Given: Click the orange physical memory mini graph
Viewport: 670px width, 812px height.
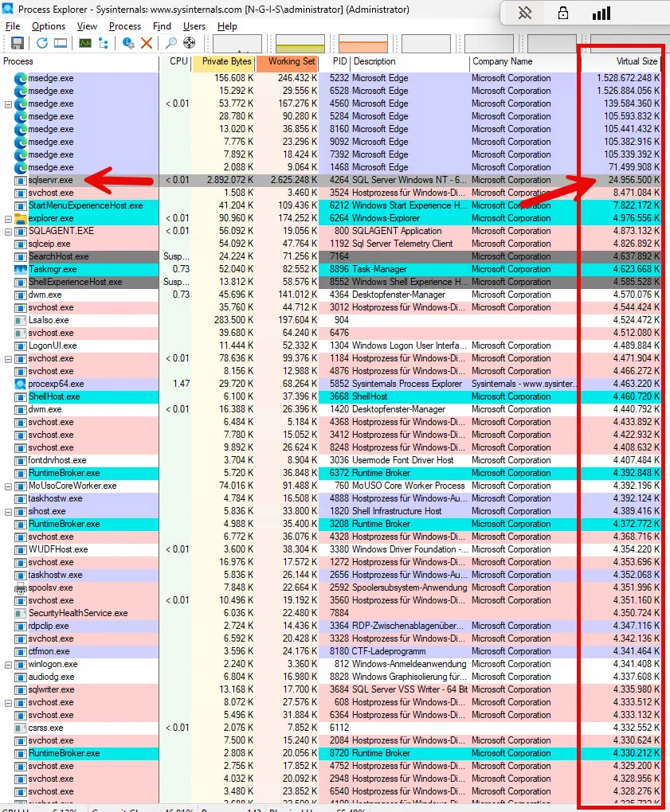Looking at the screenshot, I should pyautogui.click(x=362, y=44).
